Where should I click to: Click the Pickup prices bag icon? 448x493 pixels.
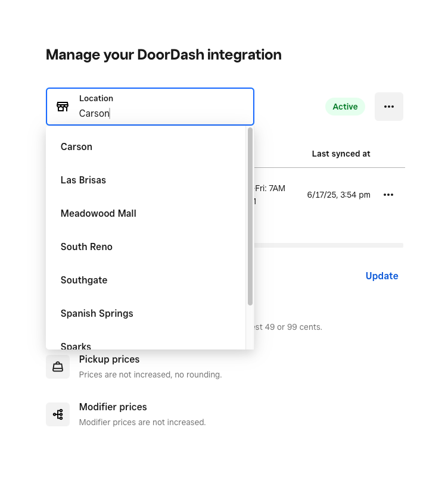58,367
